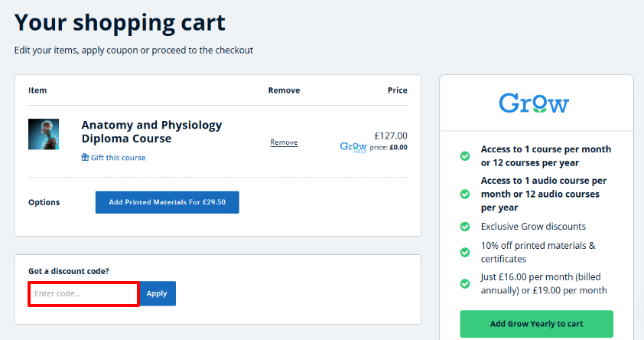Add Grow Yearly to cart
The height and width of the screenshot is (340, 644).
click(536, 324)
